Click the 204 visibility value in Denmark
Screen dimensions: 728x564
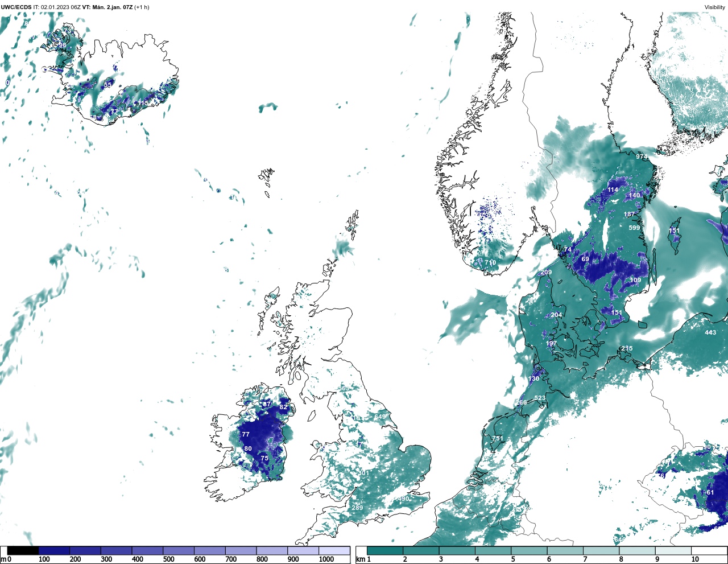(x=556, y=315)
